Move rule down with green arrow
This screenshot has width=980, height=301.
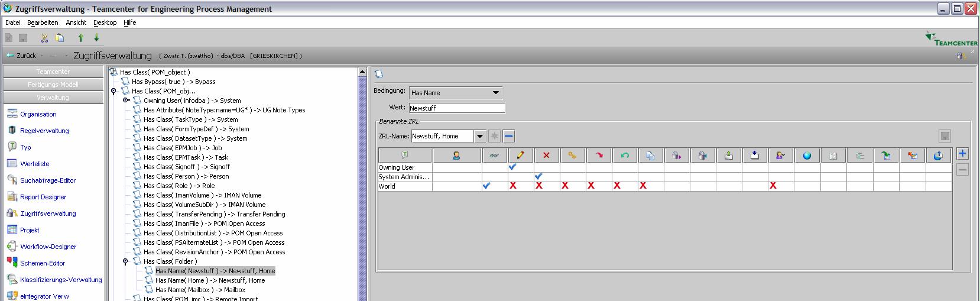click(x=96, y=38)
